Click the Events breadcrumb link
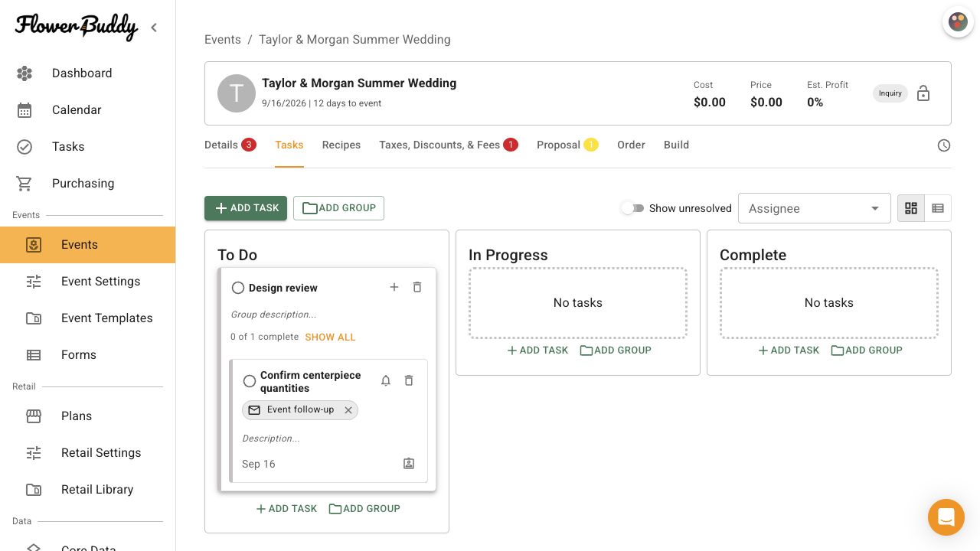Screen dimensions: 980x551 coord(223,40)
